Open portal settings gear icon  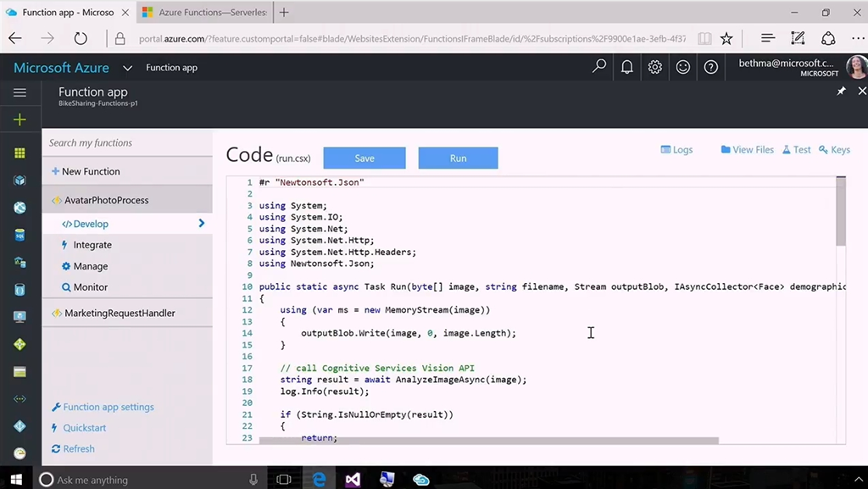coord(655,67)
